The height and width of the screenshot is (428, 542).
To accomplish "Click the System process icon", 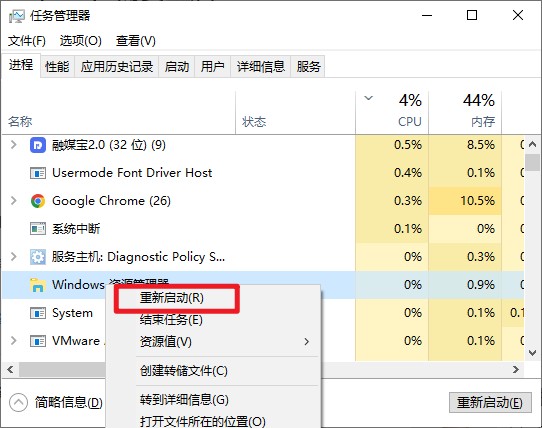I will pos(38,313).
